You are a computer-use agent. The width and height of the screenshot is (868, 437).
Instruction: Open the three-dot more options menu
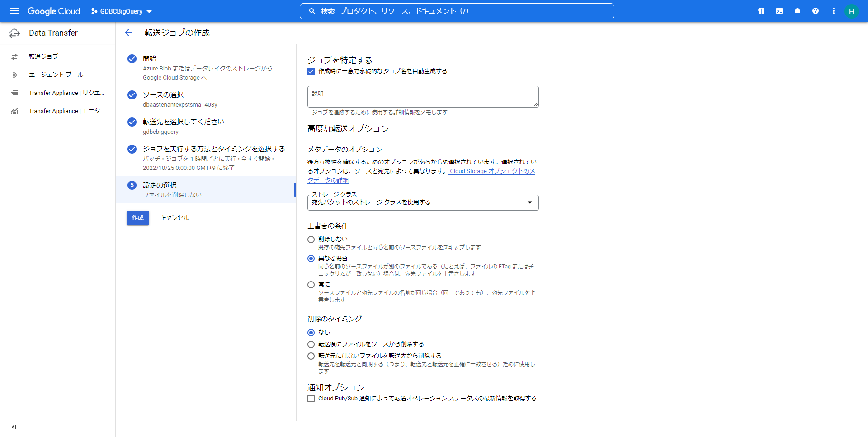pyautogui.click(x=834, y=11)
